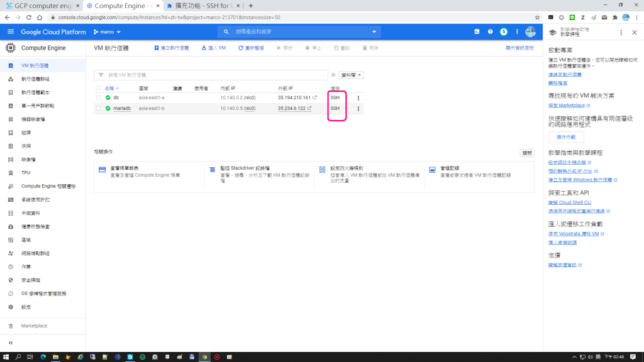Open a new browser tab
The width and height of the screenshot is (644, 362).
point(250,6)
